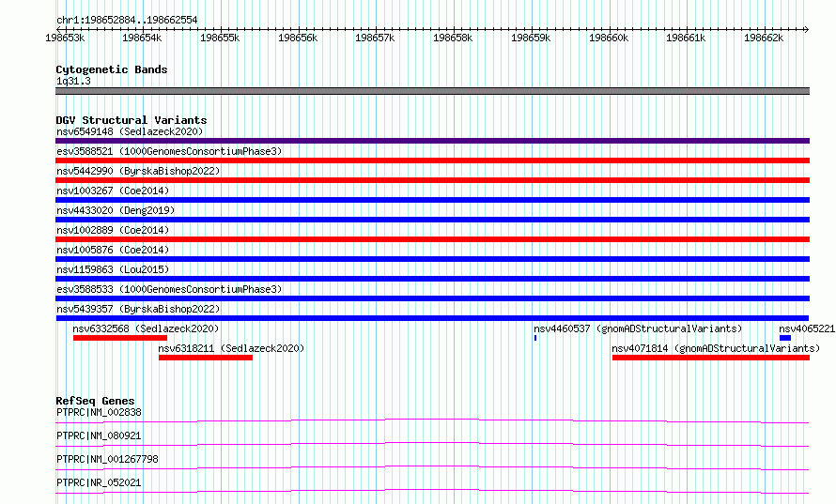Viewport: 836px width, 504px height.
Task: Click the dark purple nsv6549148 variant bar
Action: pyautogui.click(x=432, y=141)
